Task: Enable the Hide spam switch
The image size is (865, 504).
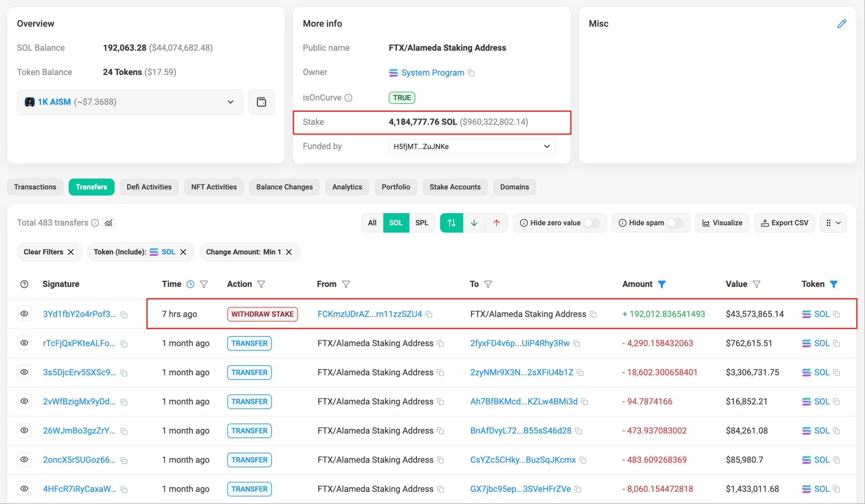Action: (x=674, y=223)
